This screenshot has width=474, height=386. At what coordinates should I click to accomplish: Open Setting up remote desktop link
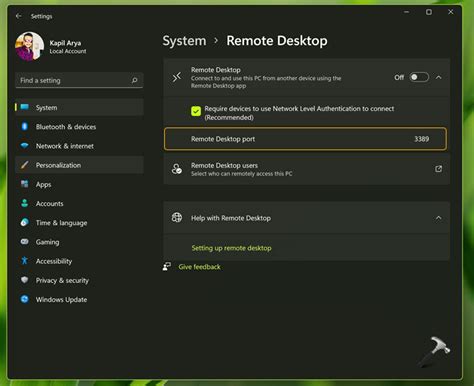click(231, 248)
